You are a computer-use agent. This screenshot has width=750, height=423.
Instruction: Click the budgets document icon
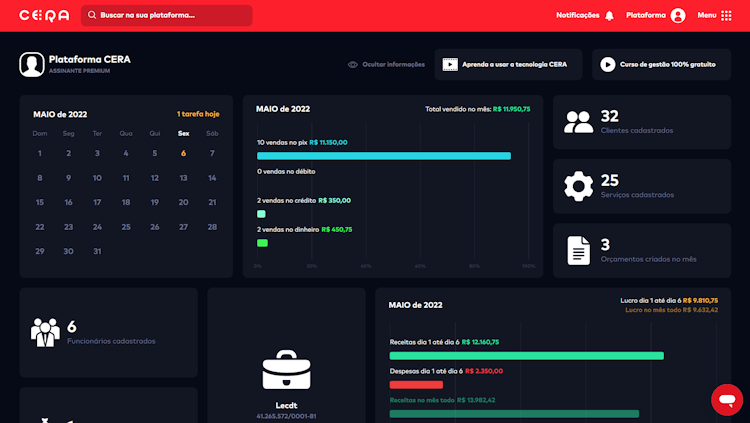pos(578,250)
